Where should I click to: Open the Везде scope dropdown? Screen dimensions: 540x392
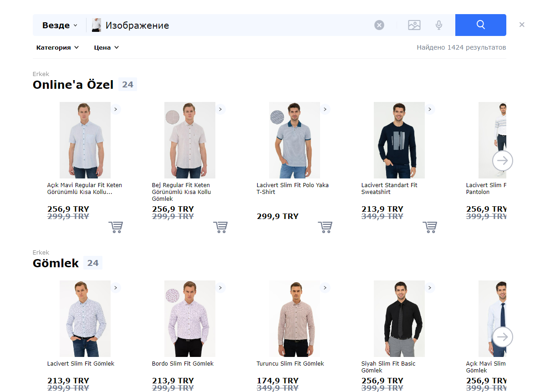(60, 25)
